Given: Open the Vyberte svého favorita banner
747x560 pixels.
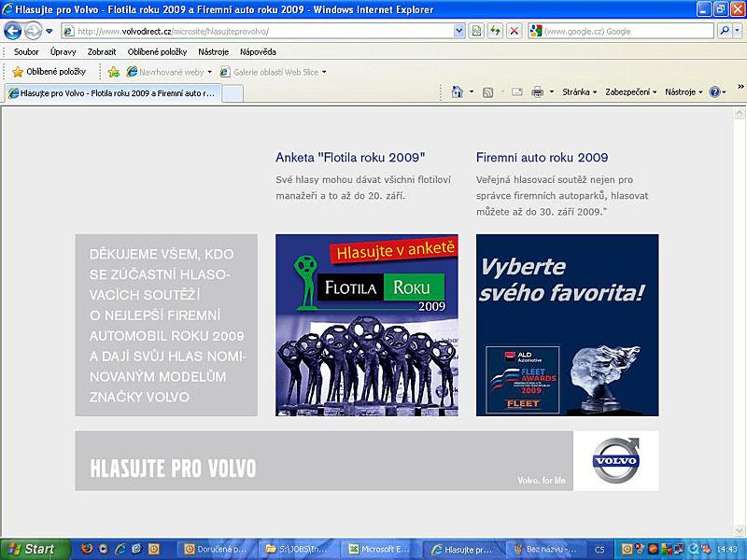Looking at the screenshot, I should (568, 325).
